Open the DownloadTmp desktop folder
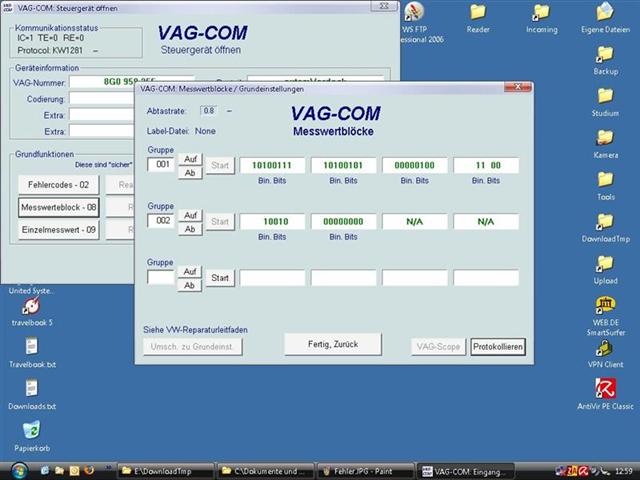Viewport: 640px width, 480px height. click(605, 222)
